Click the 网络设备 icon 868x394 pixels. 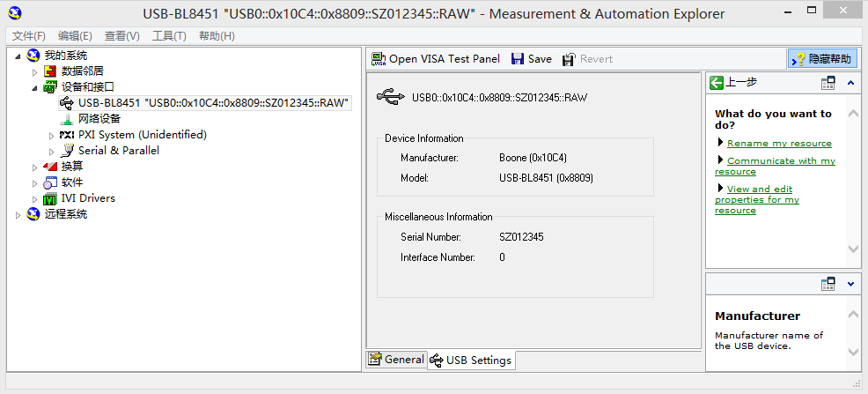pyautogui.click(x=66, y=119)
